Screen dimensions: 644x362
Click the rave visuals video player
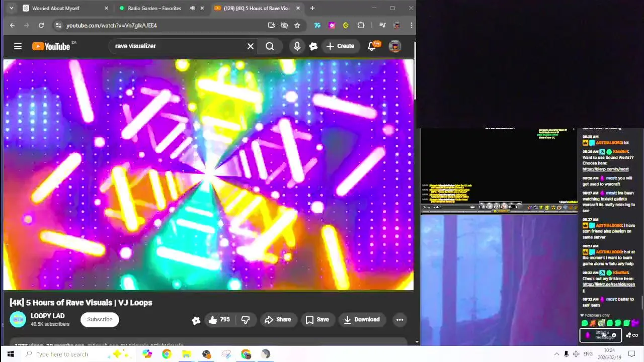[208, 174]
